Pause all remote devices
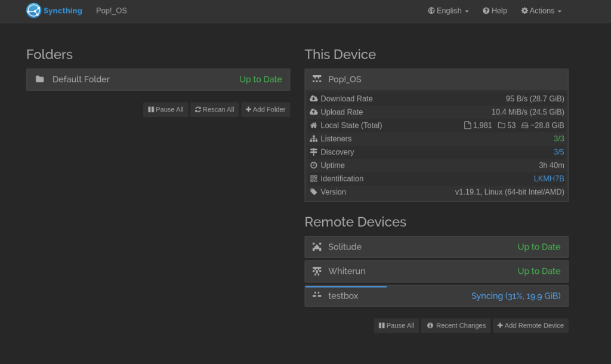 click(x=396, y=326)
